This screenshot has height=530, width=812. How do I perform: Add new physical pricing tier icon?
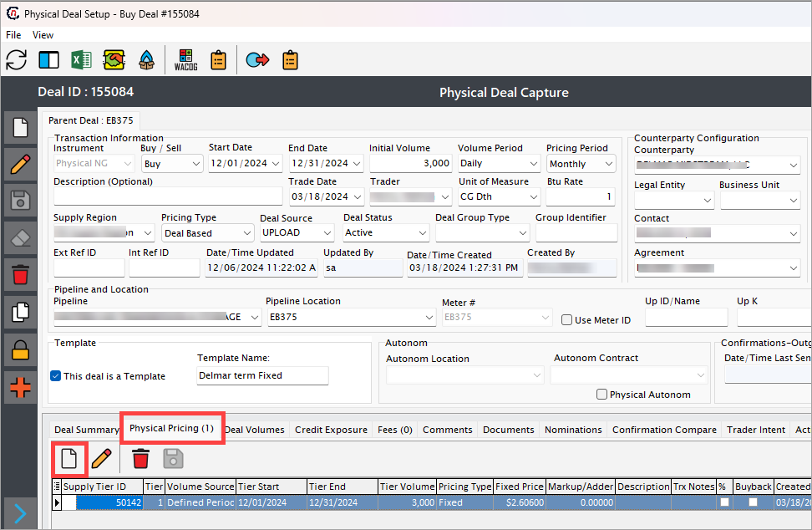pos(69,459)
